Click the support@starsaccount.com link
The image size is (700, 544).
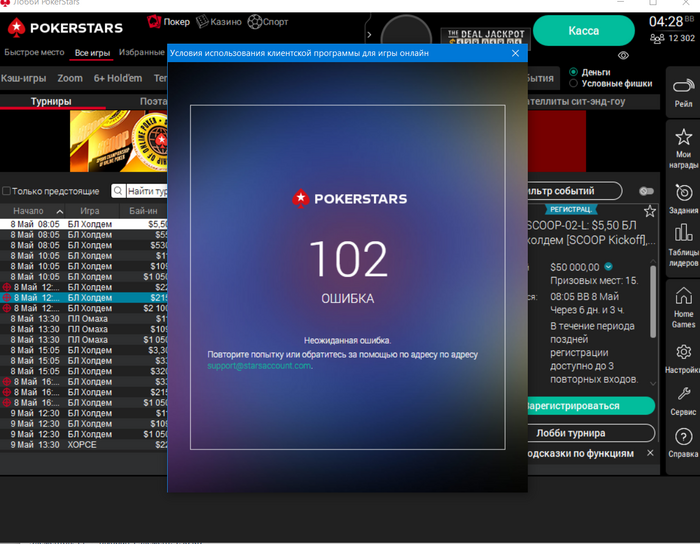point(259,366)
